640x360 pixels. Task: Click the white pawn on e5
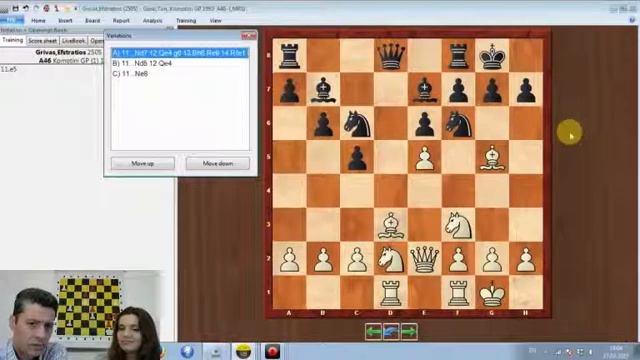point(424,157)
